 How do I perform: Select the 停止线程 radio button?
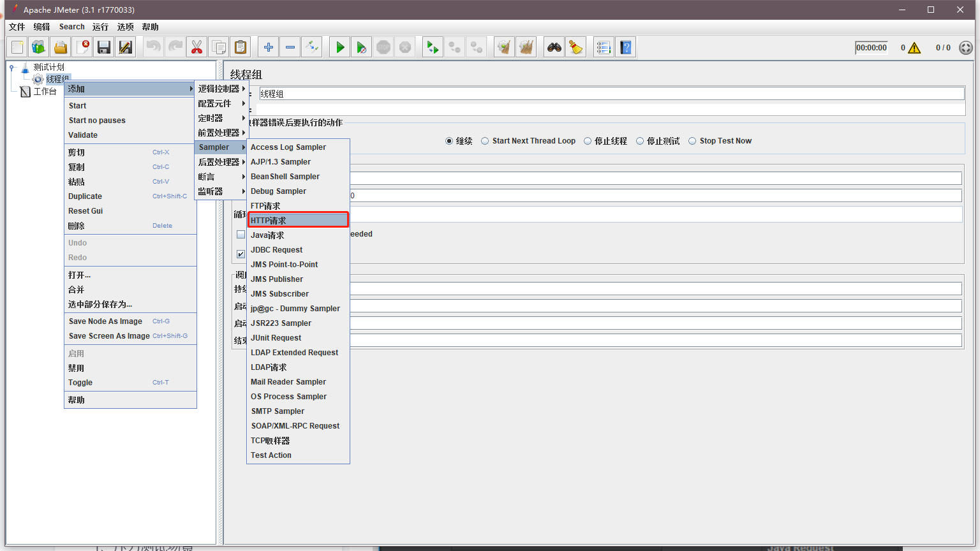point(588,141)
